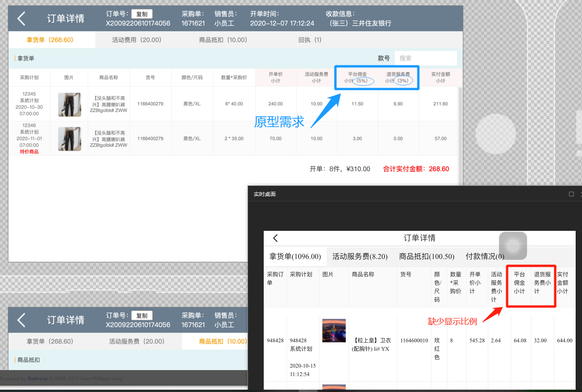Screen dimensions: 582x392
Task: Select value 57.00 in second row
Action: pyautogui.click(x=440, y=139)
